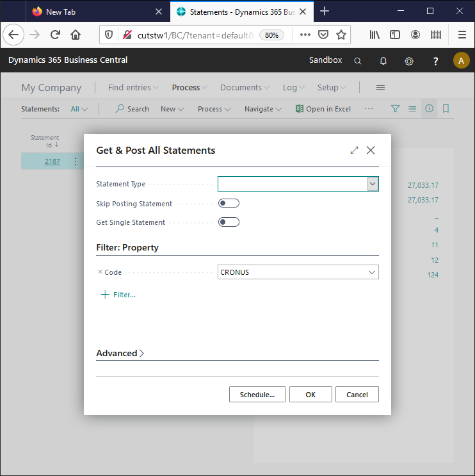Viewport: 475px width, 476px height.
Task: Open the Firefox library icon
Action: pos(374,35)
